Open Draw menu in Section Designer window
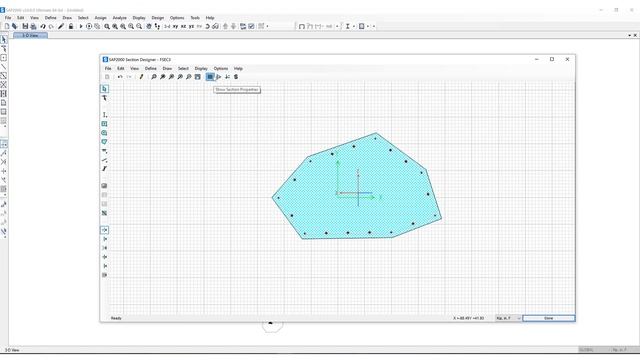 (x=167, y=69)
